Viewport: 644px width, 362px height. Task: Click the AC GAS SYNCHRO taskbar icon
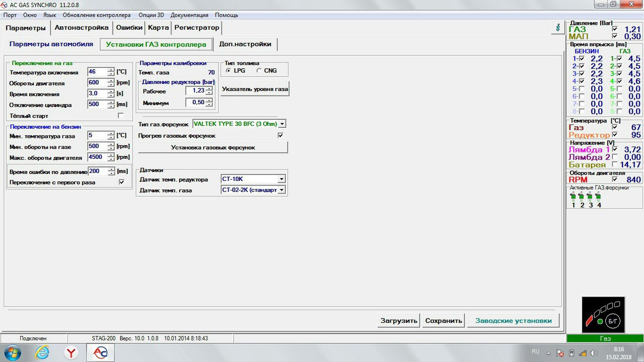pyautogui.click(x=101, y=353)
